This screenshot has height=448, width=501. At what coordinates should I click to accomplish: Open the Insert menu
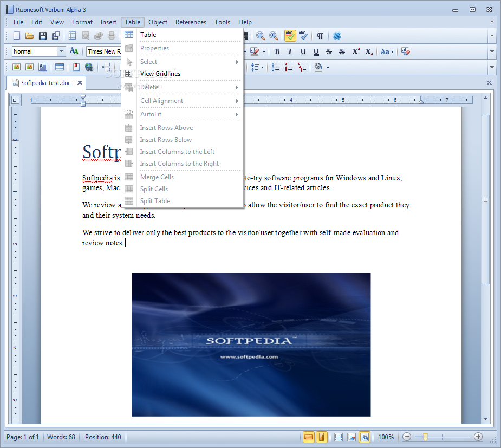point(108,22)
